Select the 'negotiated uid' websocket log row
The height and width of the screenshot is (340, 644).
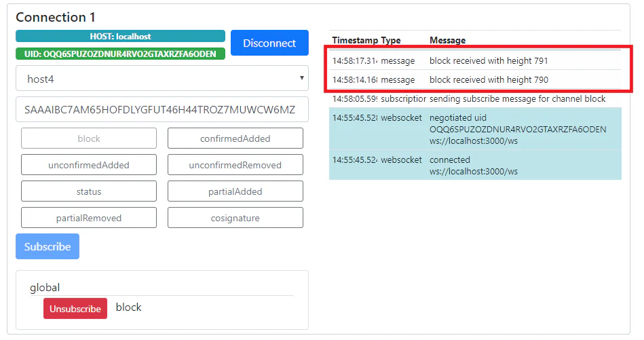[x=475, y=129]
